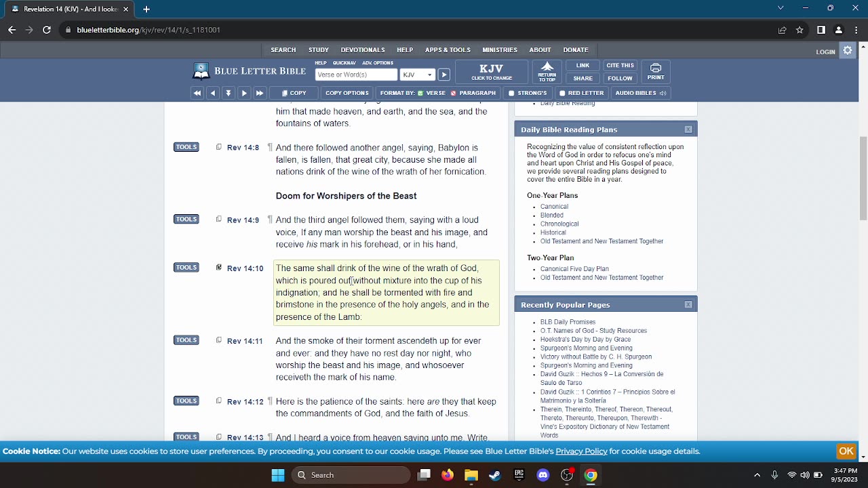Toggle Format By Verse checkbox
This screenshot has width=868, height=488.
pyautogui.click(x=420, y=94)
